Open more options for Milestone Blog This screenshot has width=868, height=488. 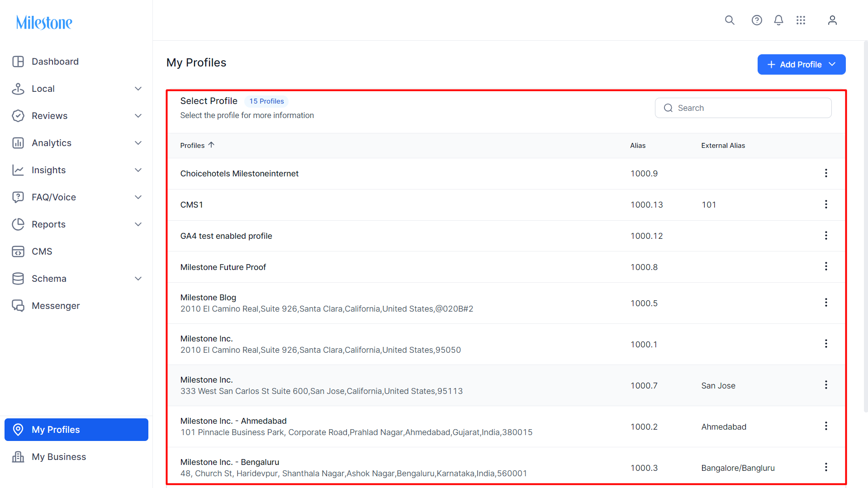pos(826,303)
